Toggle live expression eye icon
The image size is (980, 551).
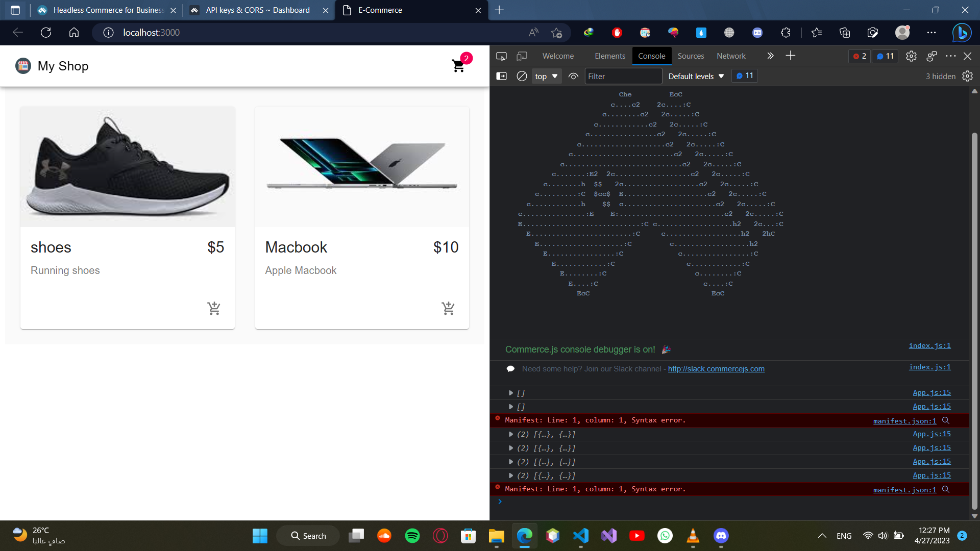click(573, 76)
